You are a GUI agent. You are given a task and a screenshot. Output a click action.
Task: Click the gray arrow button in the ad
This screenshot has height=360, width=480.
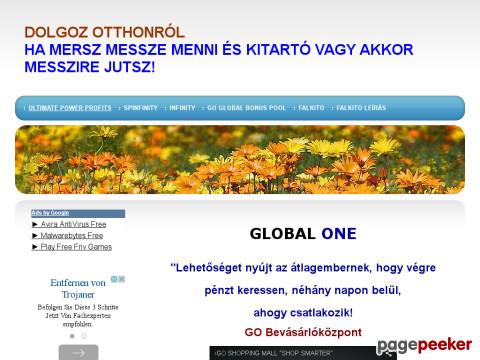pyautogui.click(x=78, y=352)
